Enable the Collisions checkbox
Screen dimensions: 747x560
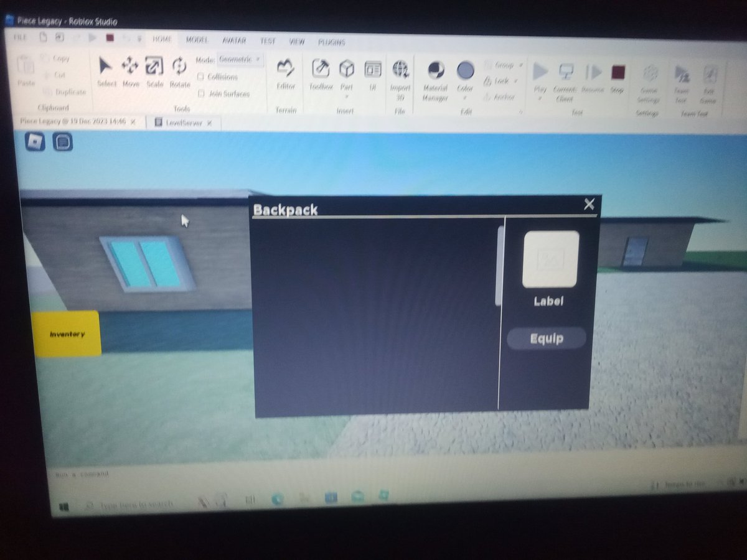click(x=201, y=77)
